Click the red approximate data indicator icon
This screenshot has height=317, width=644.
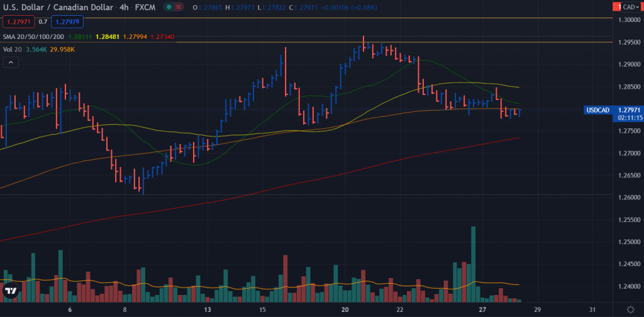178,7
